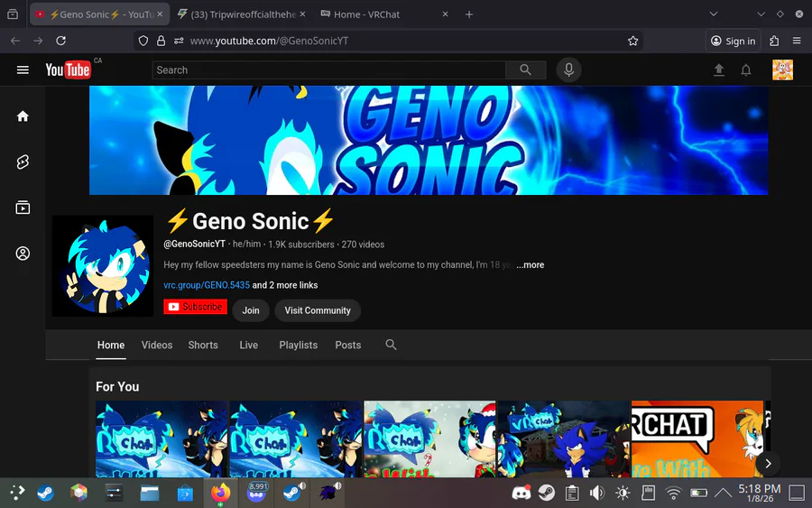Open the Discord tray icon

tap(521, 493)
